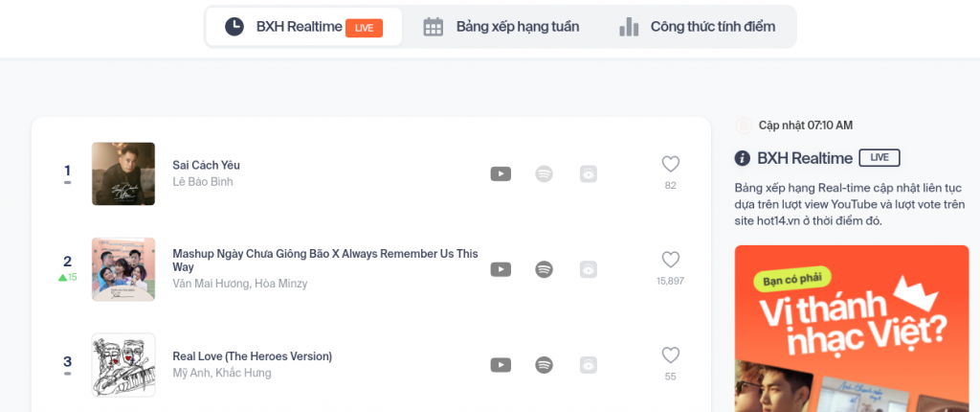Viewport: 980px width, 412px height.
Task: Open the Mashup Ngày Chưa Giông Bão cover image
Action: tap(123, 269)
